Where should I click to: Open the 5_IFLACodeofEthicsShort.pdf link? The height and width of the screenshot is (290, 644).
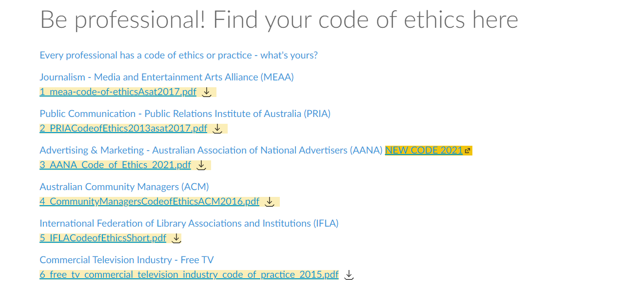[x=103, y=238]
